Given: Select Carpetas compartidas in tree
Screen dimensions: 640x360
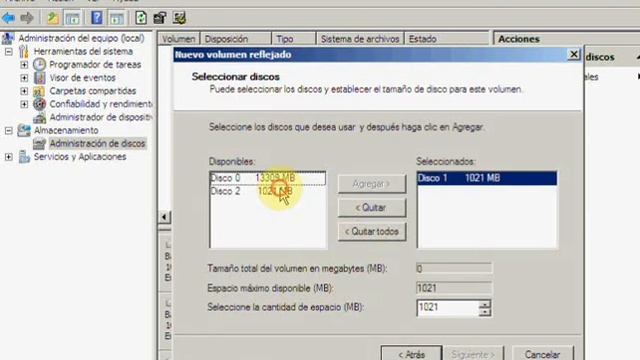Looking at the screenshot, I should coord(93,91).
